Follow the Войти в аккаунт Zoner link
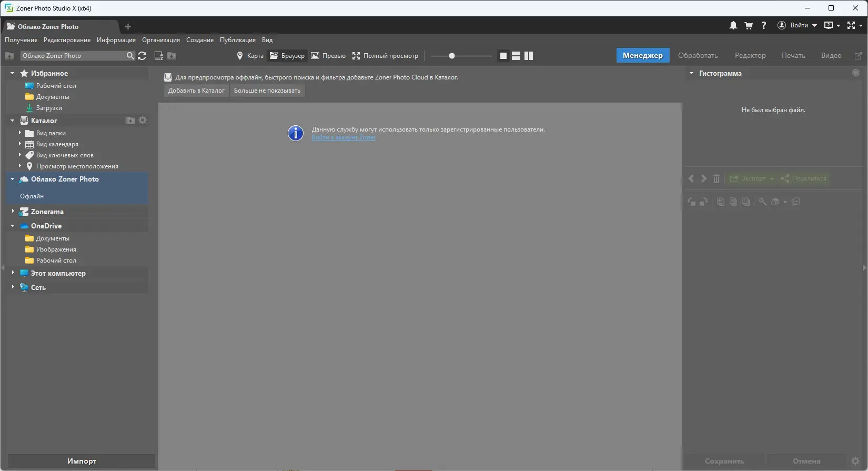This screenshot has height=471, width=868. pyautogui.click(x=344, y=137)
